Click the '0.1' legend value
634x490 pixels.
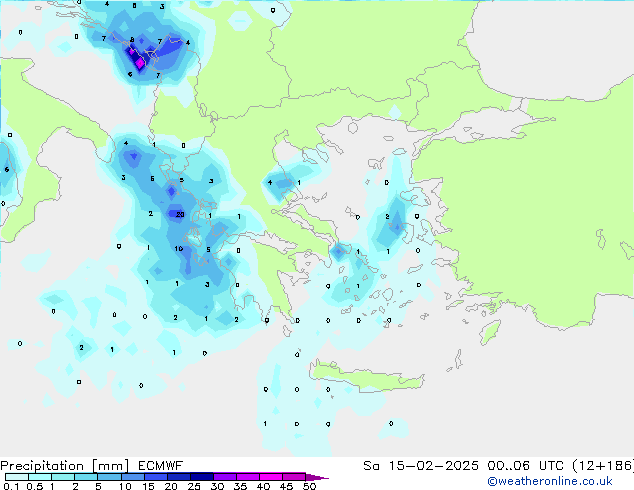click(x=11, y=486)
